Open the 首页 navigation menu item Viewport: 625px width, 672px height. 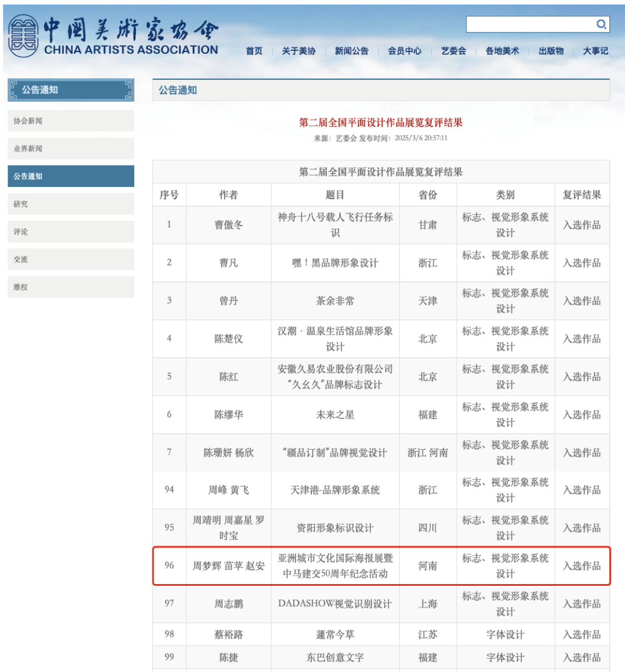(x=254, y=51)
